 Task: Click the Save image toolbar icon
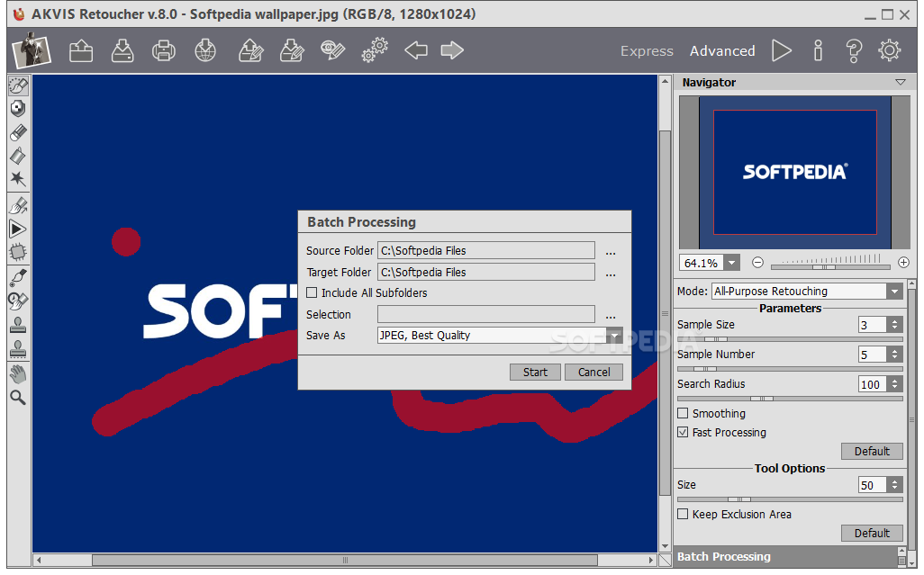(x=122, y=50)
